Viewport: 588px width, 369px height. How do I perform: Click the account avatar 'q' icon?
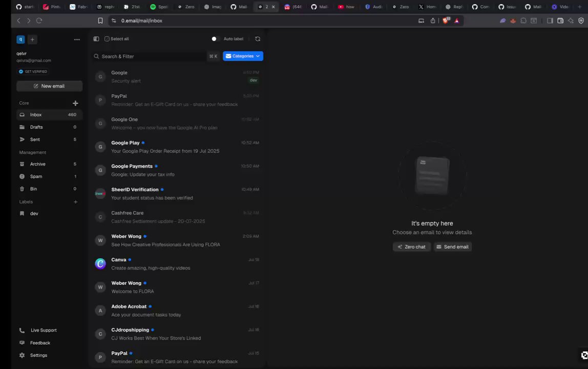[x=20, y=39]
